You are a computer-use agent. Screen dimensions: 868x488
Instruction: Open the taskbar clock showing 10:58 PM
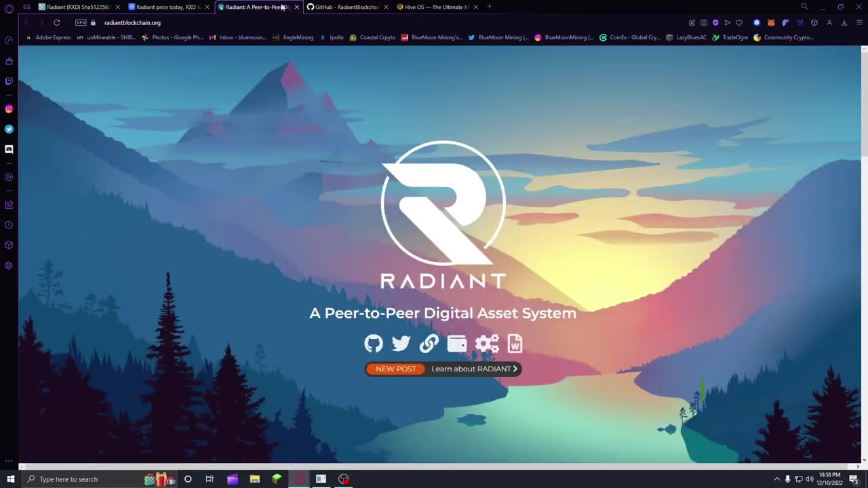829,479
